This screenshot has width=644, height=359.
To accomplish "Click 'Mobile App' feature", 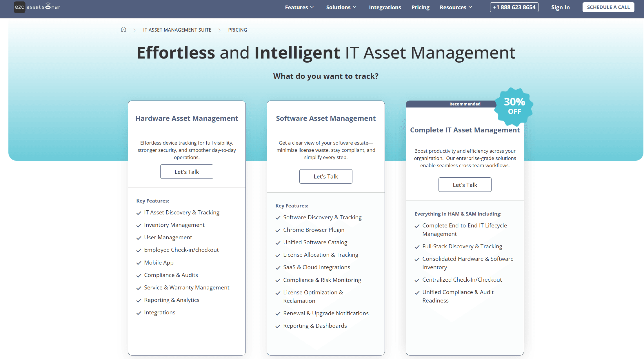I will pyautogui.click(x=159, y=263).
